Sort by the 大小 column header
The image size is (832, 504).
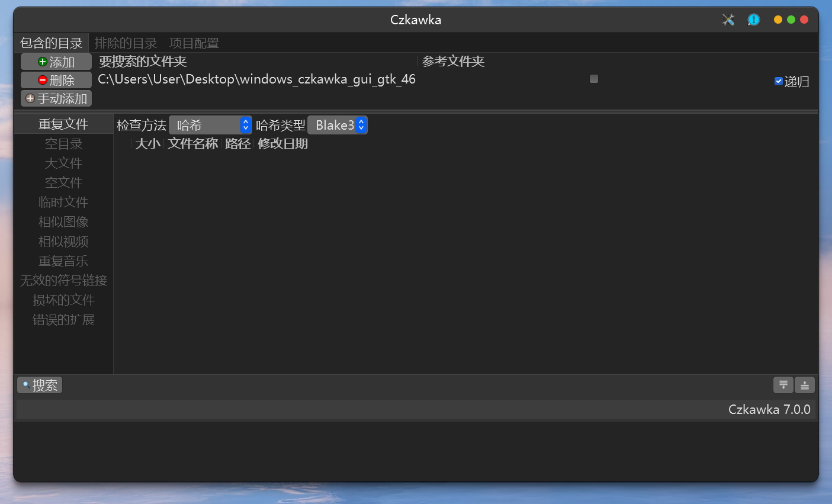pyautogui.click(x=147, y=143)
